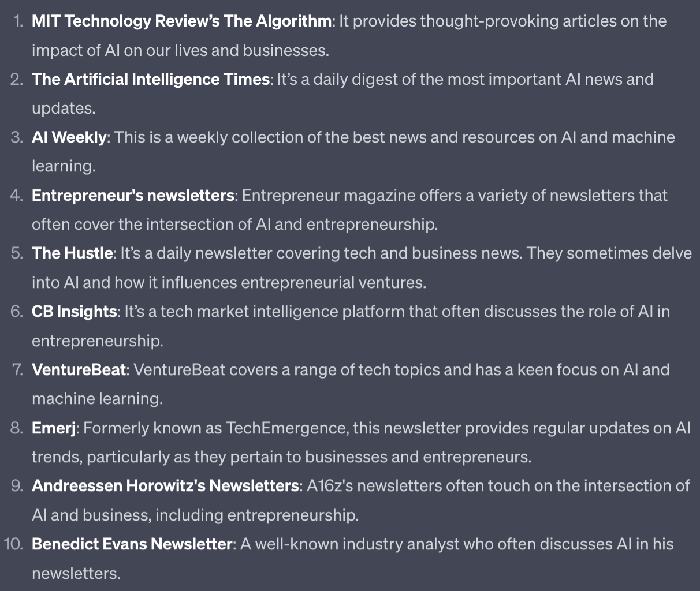This screenshot has width=700, height=591.
Task: Select the 'Emerj' bold title
Action: pyautogui.click(x=54, y=428)
